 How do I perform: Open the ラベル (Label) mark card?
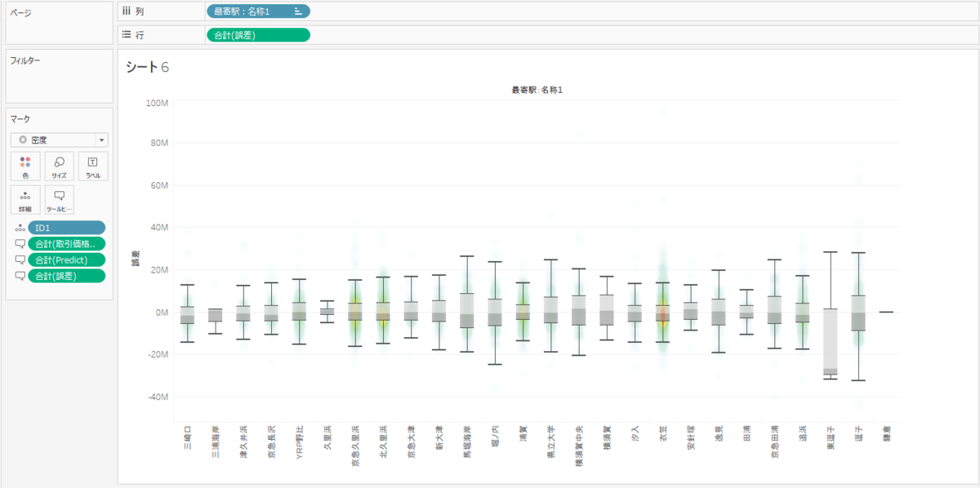92,166
